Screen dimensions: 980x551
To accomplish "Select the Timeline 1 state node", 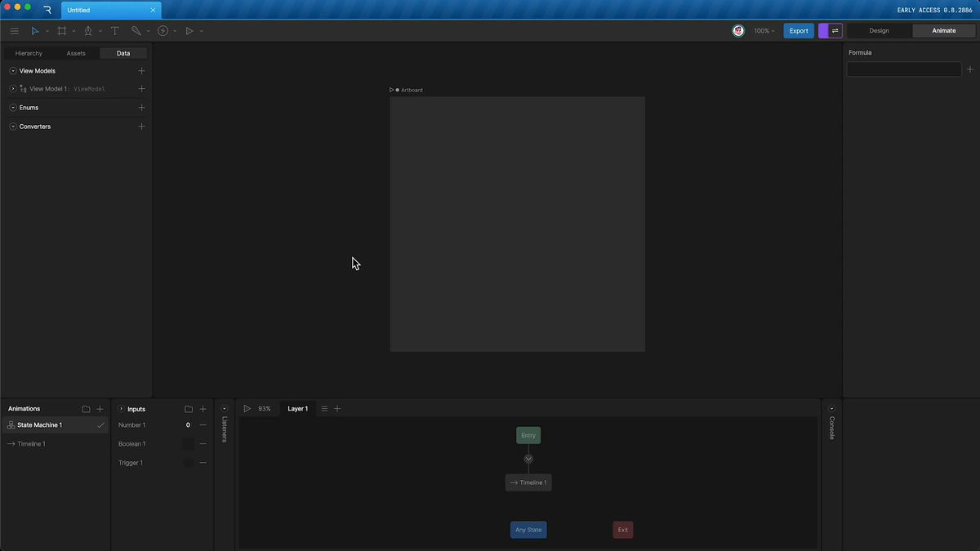I will click(x=528, y=482).
